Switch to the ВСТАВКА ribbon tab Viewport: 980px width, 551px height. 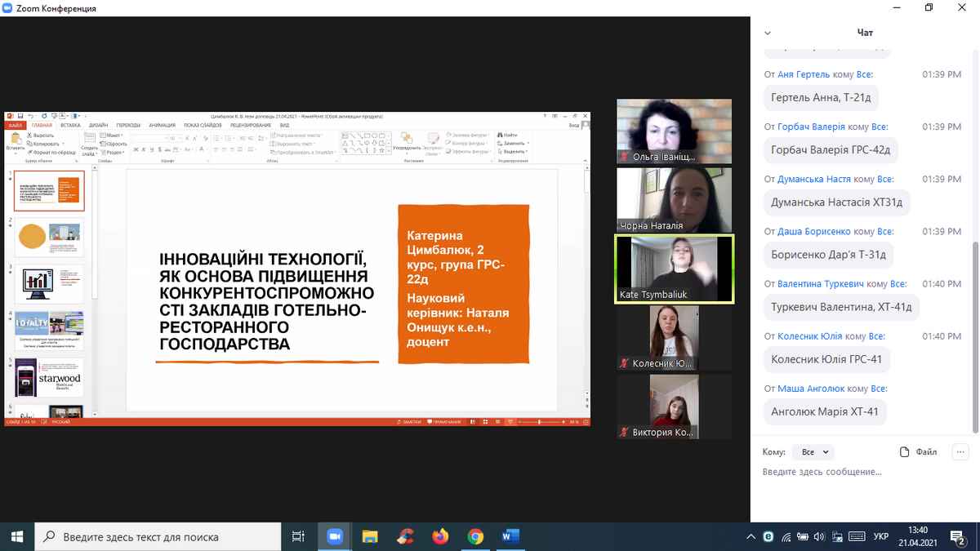coord(70,125)
